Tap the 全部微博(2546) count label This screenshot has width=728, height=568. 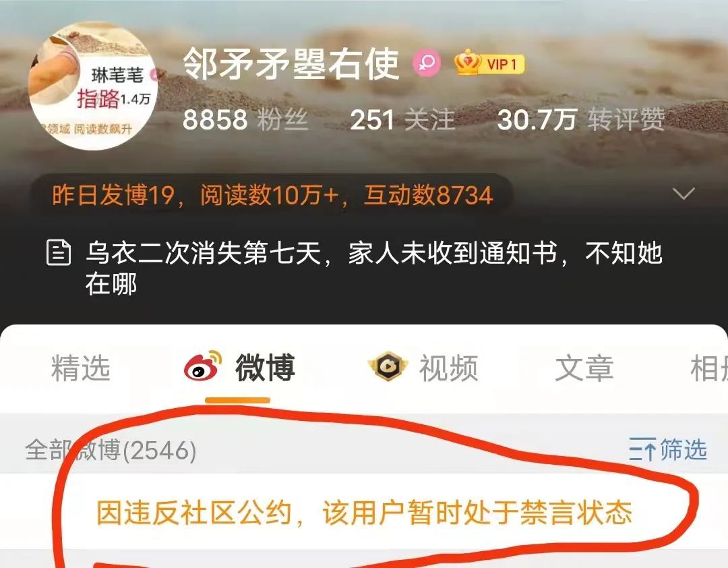click(111, 450)
